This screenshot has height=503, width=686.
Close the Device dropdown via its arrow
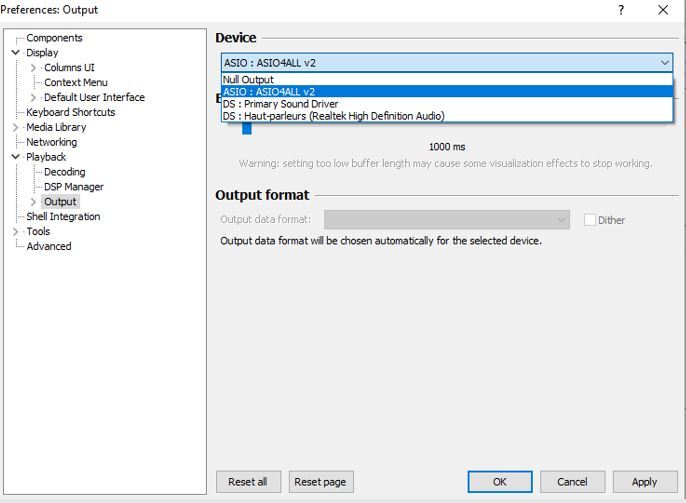point(665,62)
